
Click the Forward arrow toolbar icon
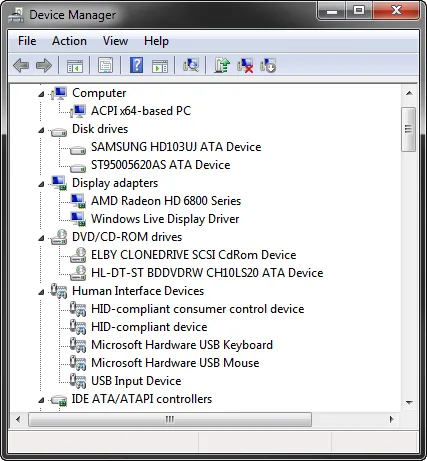click(44, 65)
